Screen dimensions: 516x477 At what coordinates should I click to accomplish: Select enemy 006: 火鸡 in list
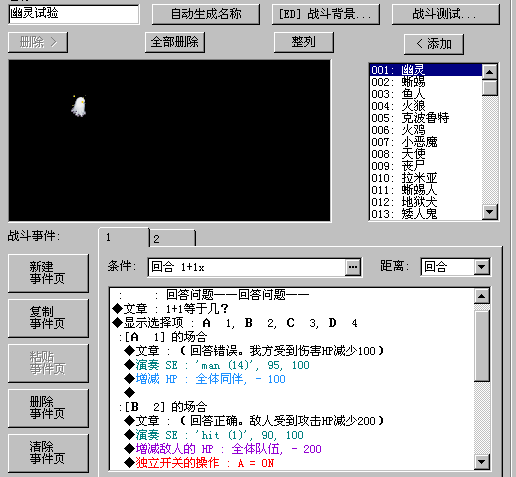pyautogui.click(x=426, y=130)
